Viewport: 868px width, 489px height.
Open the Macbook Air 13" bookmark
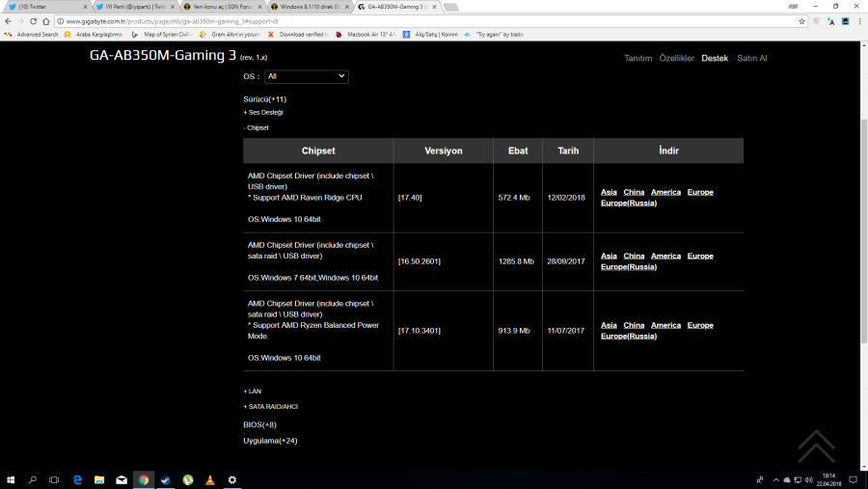tap(366, 35)
